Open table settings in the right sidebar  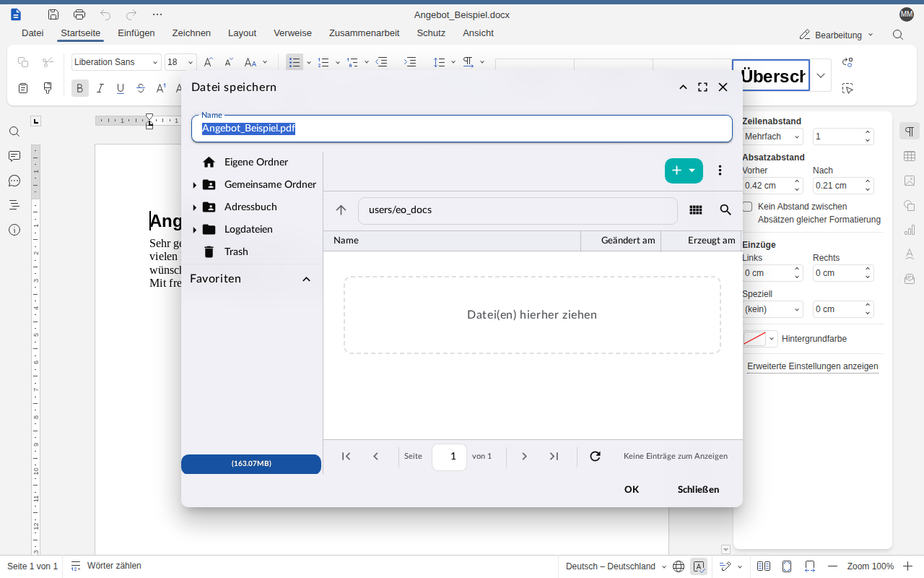click(910, 156)
